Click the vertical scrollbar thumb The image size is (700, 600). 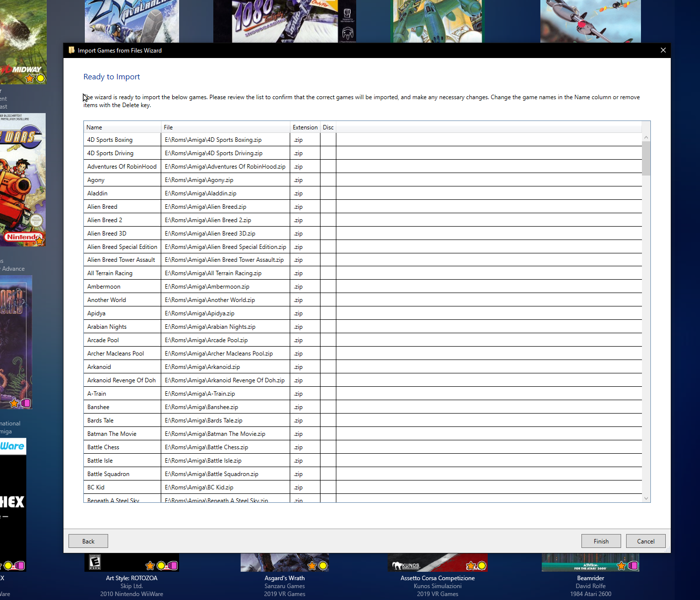(646, 158)
